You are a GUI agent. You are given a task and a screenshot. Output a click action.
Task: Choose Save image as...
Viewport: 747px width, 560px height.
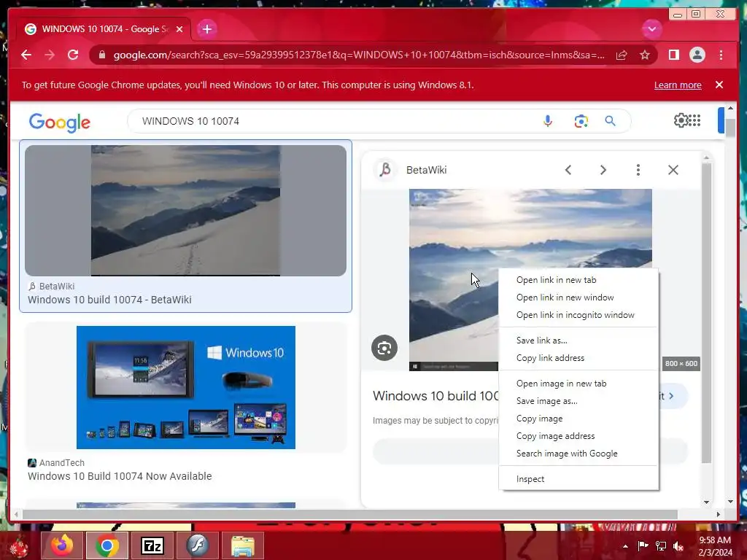coord(546,402)
